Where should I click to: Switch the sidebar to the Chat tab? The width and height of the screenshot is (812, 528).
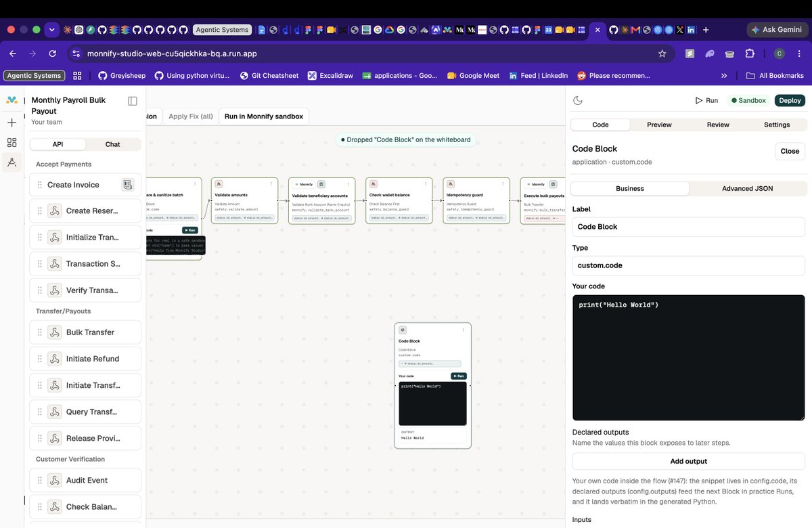pos(113,144)
